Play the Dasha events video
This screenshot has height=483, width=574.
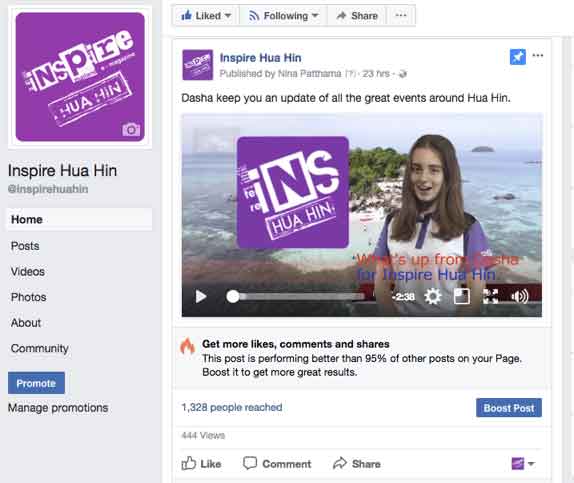201,296
